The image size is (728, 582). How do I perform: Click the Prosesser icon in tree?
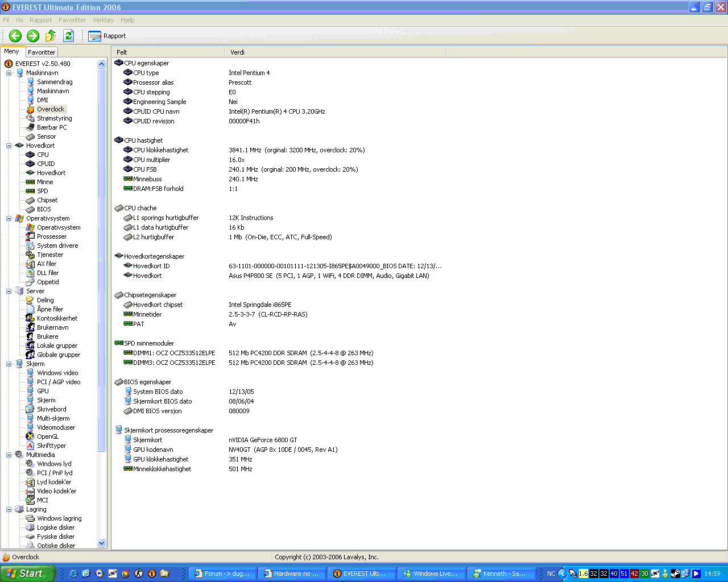coord(30,236)
